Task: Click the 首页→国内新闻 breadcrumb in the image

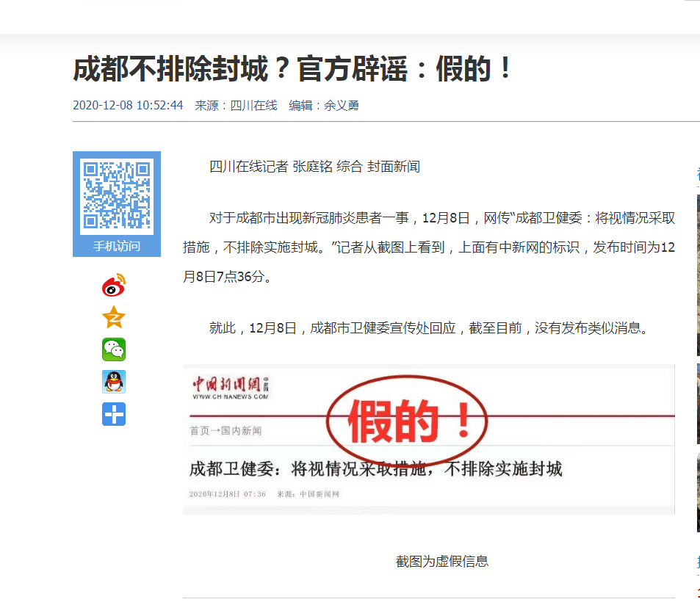Action: (225, 430)
